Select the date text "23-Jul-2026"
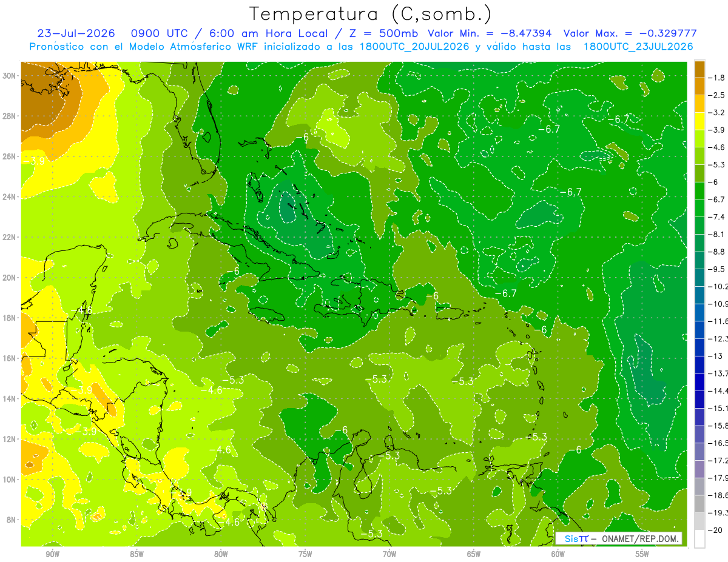728x562 pixels. tap(76, 33)
